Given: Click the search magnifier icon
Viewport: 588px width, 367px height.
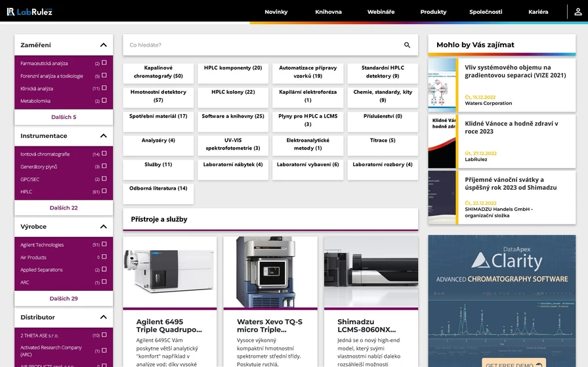Looking at the screenshot, I should tap(407, 45).
